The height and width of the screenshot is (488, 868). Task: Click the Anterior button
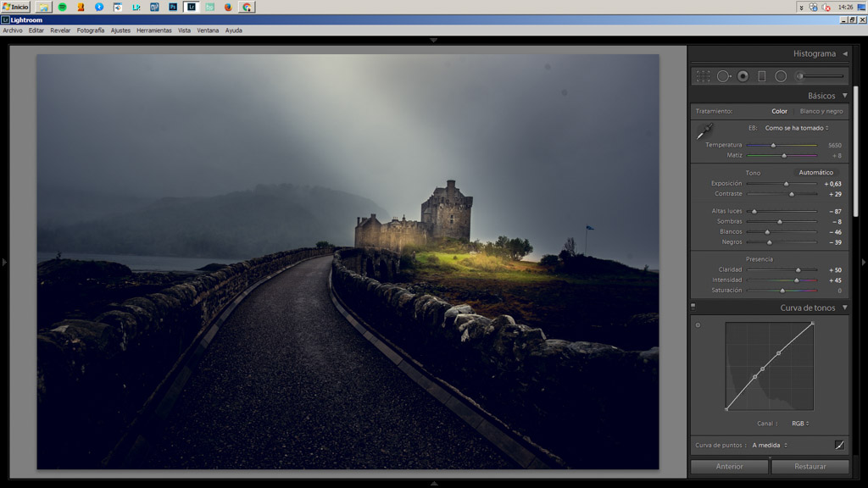tap(729, 467)
